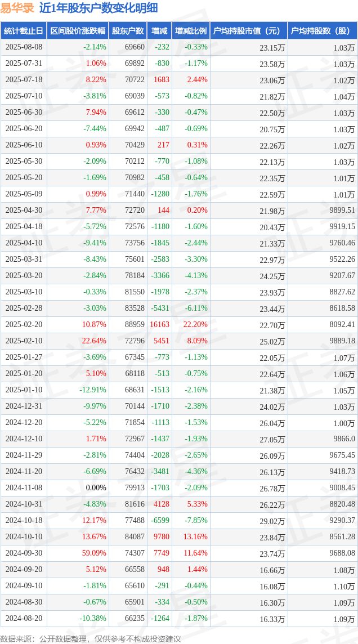Click the 近1年股东户数变化明细 heading
Image resolution: width=358 pixels, height=644 pixels.
pos(99,8)
